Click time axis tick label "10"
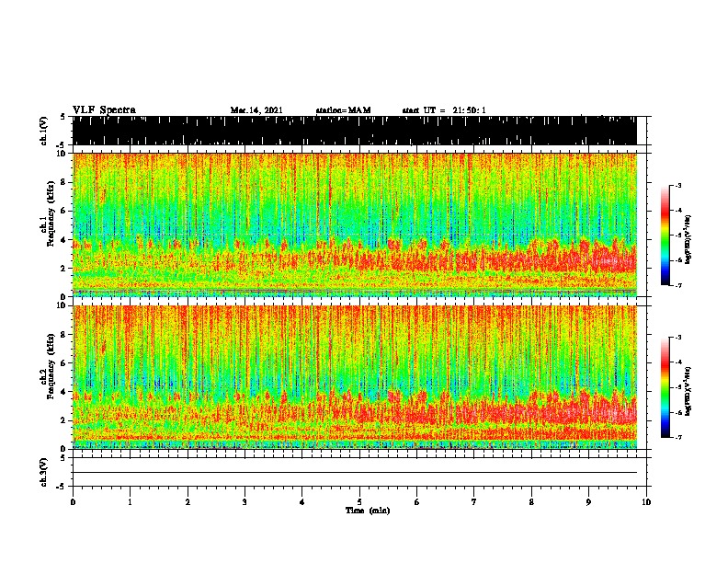The height and width of the screenshot is (563, 728). click(x=646, y=502)
